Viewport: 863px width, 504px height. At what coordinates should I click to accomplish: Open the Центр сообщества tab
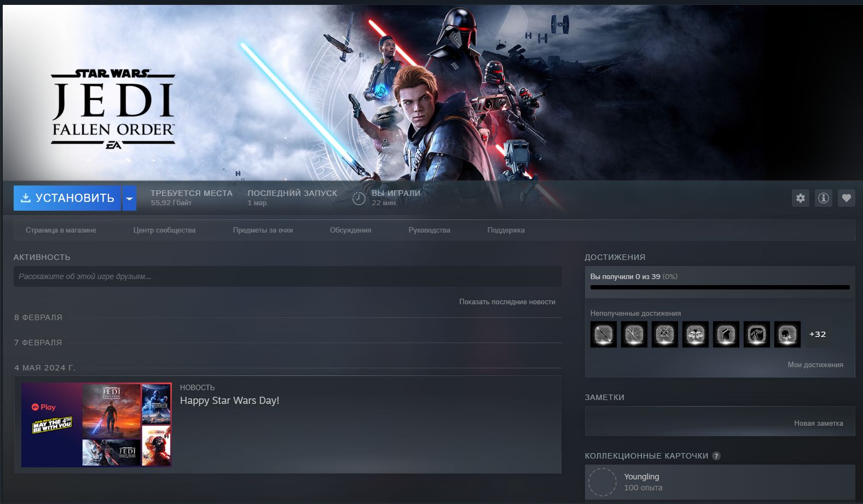[164, 230]
